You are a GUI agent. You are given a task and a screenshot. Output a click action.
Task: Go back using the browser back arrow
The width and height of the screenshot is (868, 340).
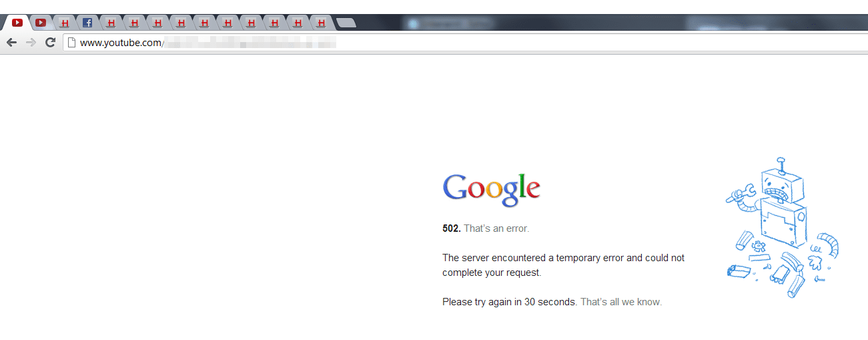(x=11, y=43)
